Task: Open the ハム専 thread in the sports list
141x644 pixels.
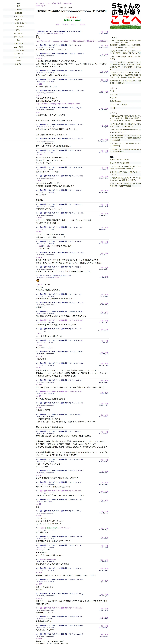Action: pos(112,91)
